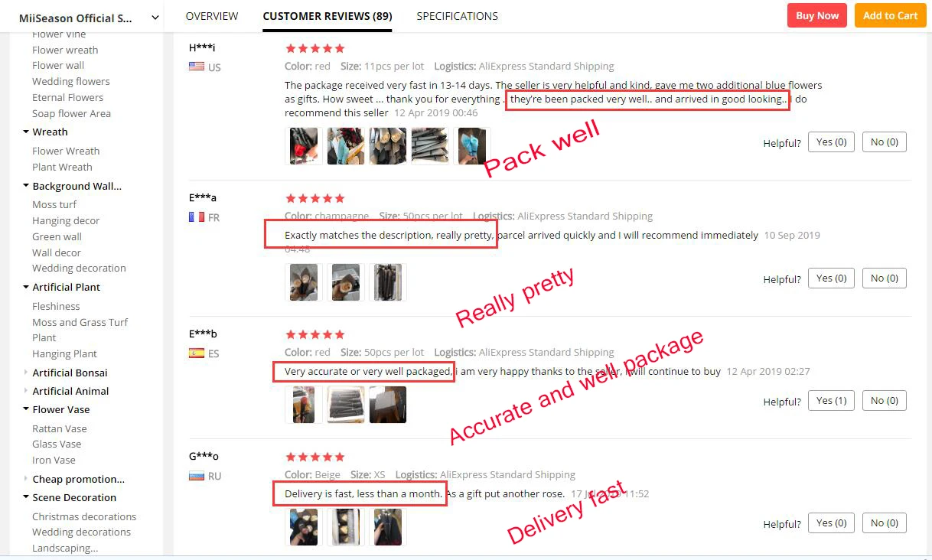Open first photo in H***i's review
The width and height of the screenshot is (932, 560).
coord(304,146)
